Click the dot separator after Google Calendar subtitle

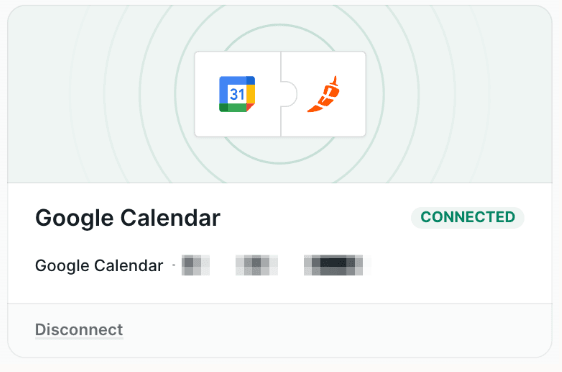tap(174, 266)
